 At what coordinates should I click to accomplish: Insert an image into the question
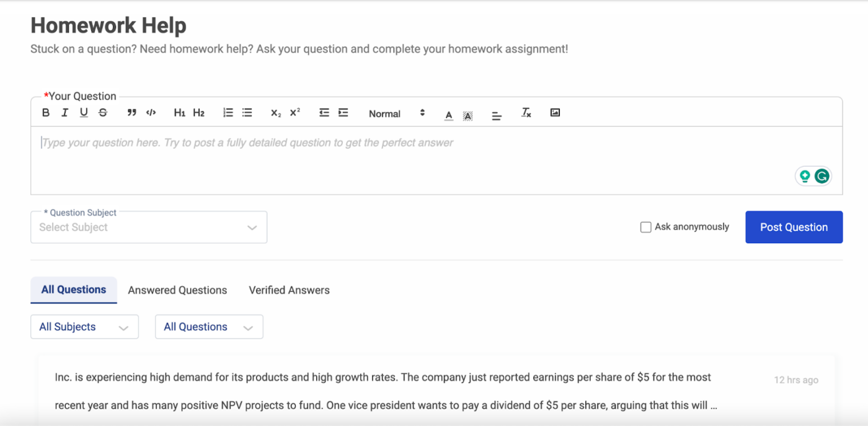click(x=555, y=113)
